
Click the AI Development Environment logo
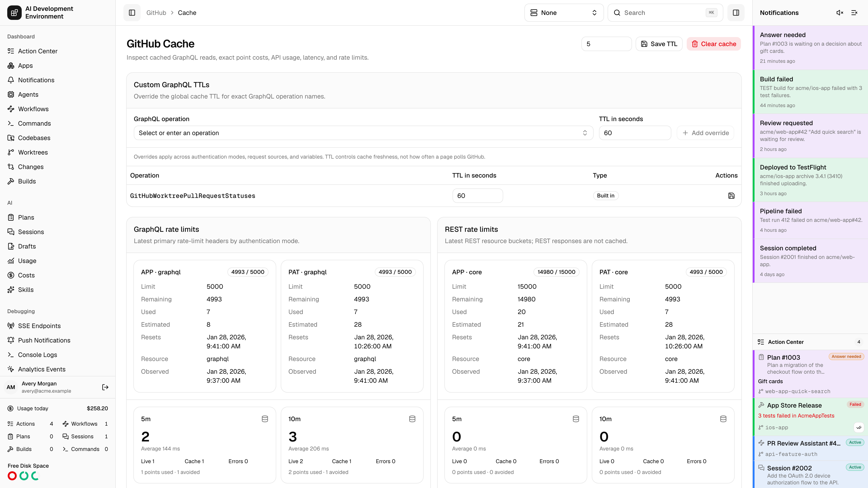click(x=14, y=13)
